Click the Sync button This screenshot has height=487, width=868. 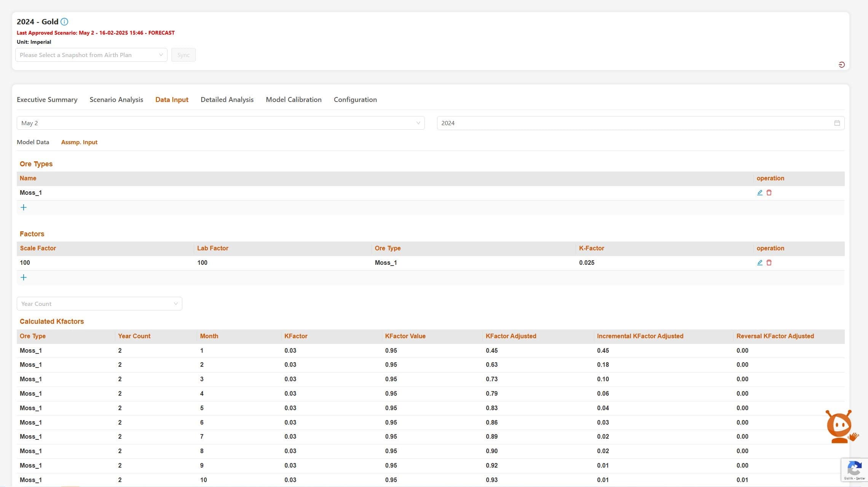pos(183,55)
